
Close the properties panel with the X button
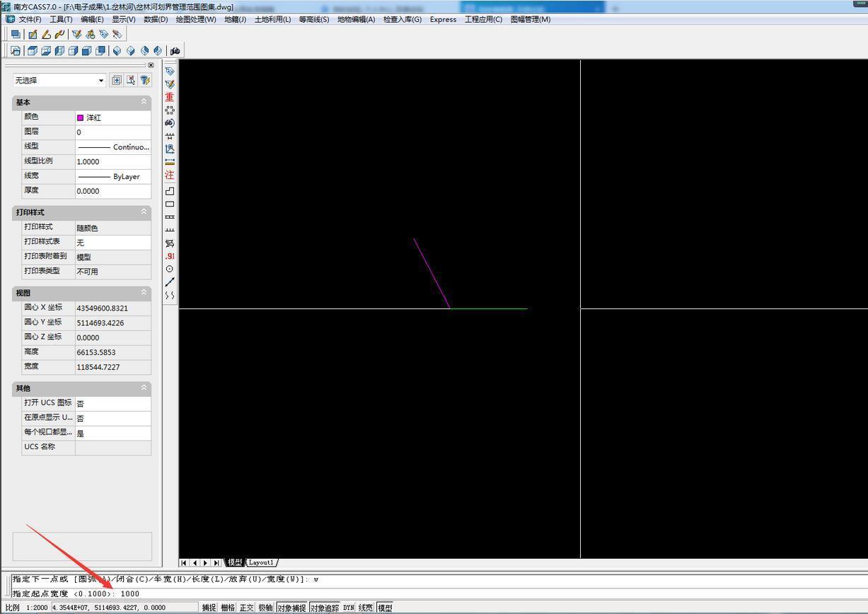point(151,65)
